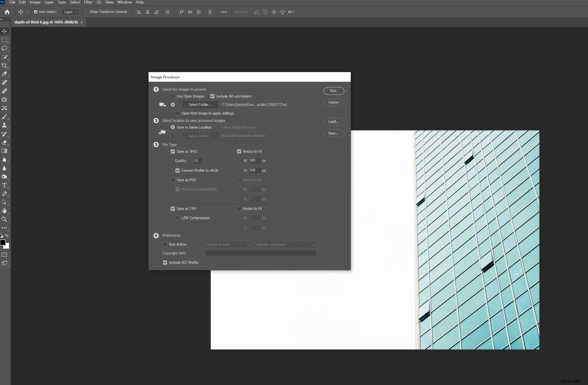Select the Horizontal Type tool
Viewport: 588px width, 385px height.
point(5,185)
